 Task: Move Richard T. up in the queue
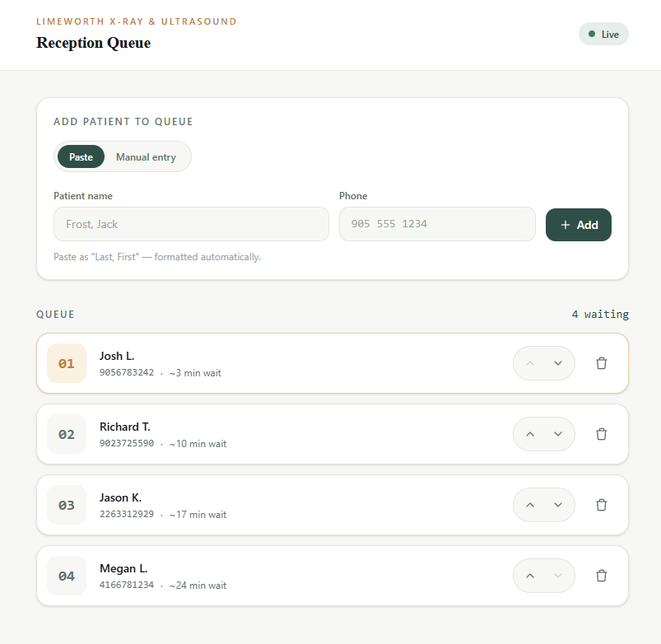click(530, 434)
